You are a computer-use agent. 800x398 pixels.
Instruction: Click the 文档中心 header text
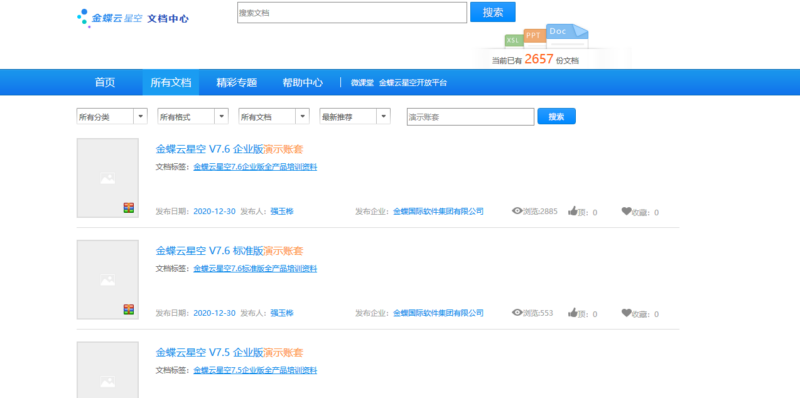point(168,19)
